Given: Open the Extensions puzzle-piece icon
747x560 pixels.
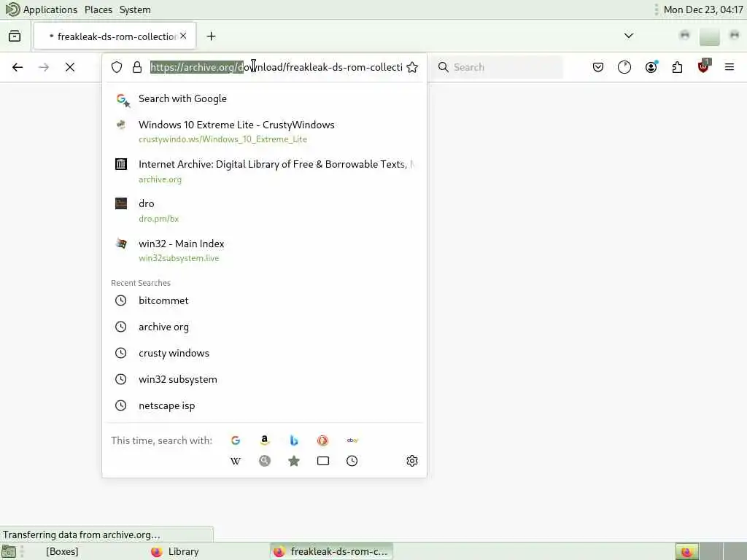Looking at the screenshot, I should click(x=677, y=67).
